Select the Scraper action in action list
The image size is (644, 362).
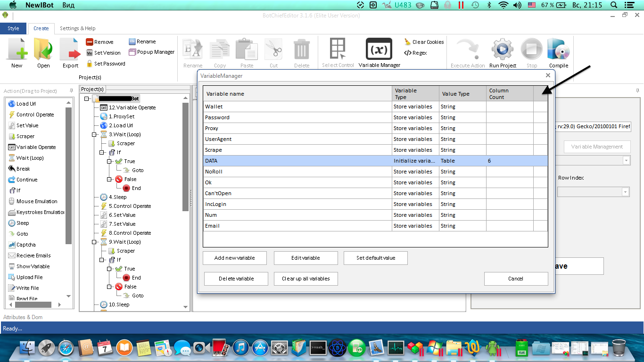pos(25,136)
